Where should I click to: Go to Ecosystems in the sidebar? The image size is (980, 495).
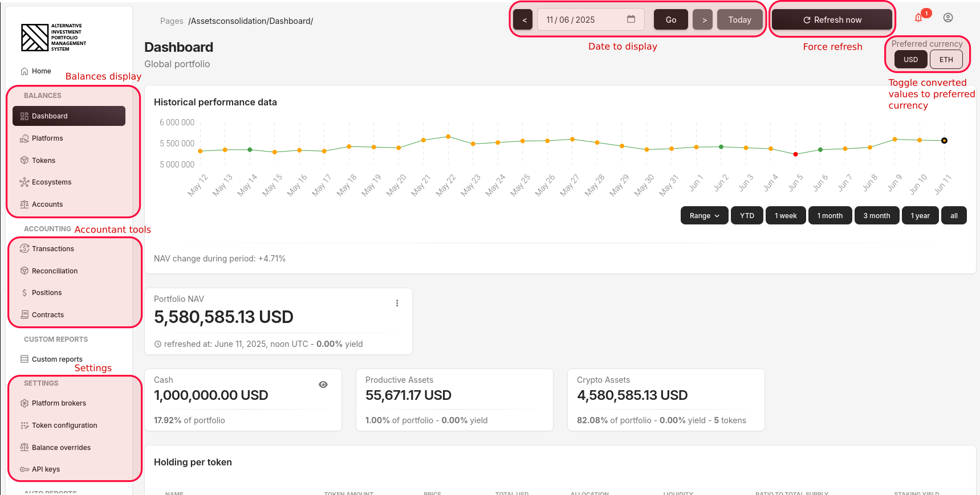tap(51, 182)
